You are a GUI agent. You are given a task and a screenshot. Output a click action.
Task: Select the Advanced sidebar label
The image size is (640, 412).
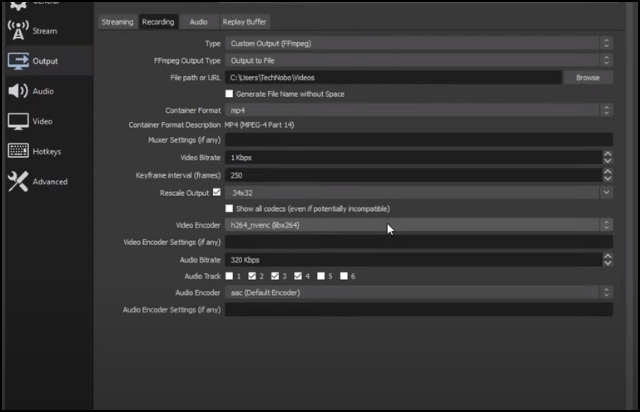pyautogui.click(x=50, y=182)
